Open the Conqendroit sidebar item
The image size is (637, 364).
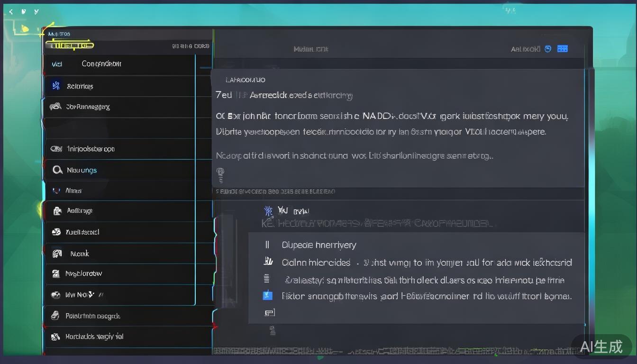[101, 64]
